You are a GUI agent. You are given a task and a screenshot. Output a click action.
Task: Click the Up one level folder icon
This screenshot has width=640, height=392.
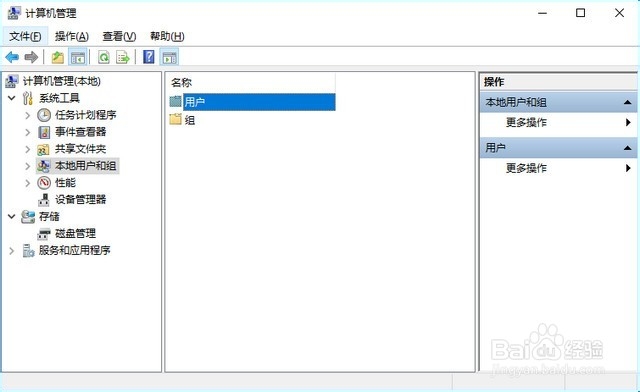pyautogui.click(x=58, y=58)
